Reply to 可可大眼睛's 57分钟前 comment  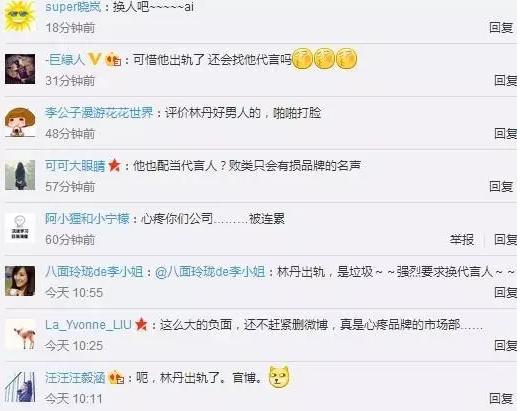point(501,186)
